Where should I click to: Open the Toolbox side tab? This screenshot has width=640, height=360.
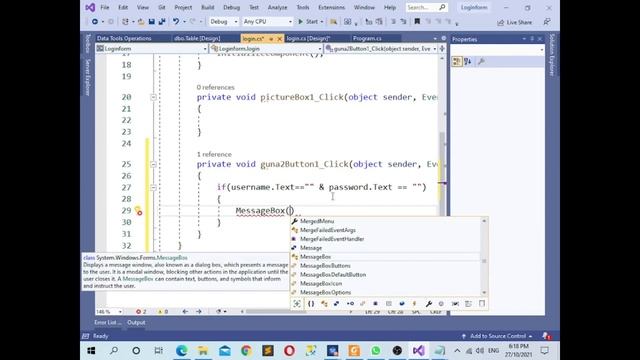87,43
